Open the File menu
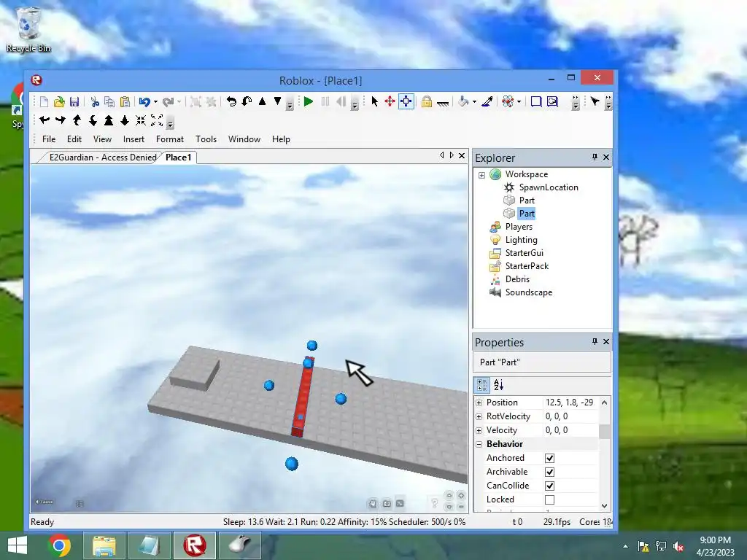 point(49,139)
